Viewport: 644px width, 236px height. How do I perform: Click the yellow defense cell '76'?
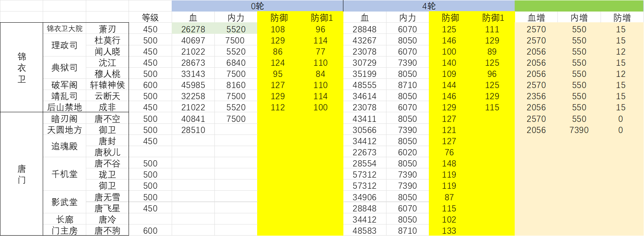(449, 152)
